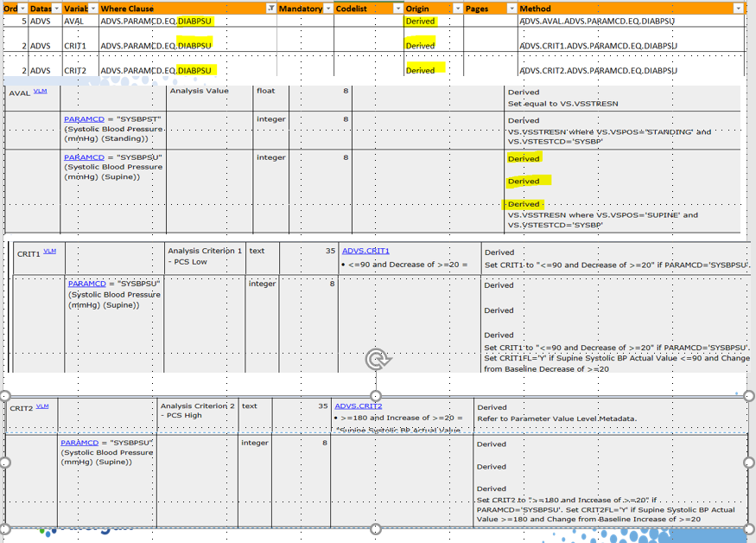Click "Analysis Criterion 1 - PCS Low" label
The image size is (756, 543).
205,256
